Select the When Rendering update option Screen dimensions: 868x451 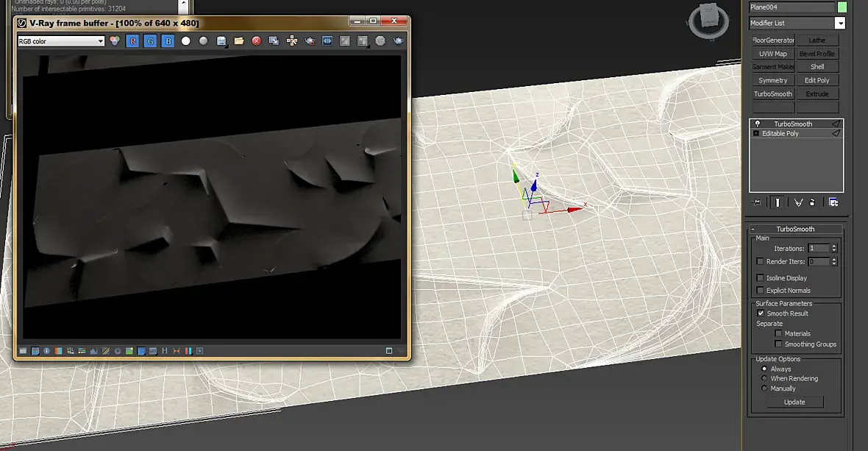tap(764, 378)
